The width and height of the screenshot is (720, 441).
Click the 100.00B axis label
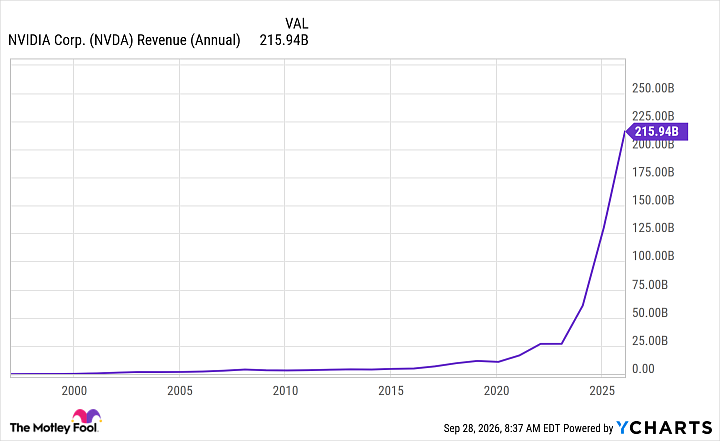(653, 256)
